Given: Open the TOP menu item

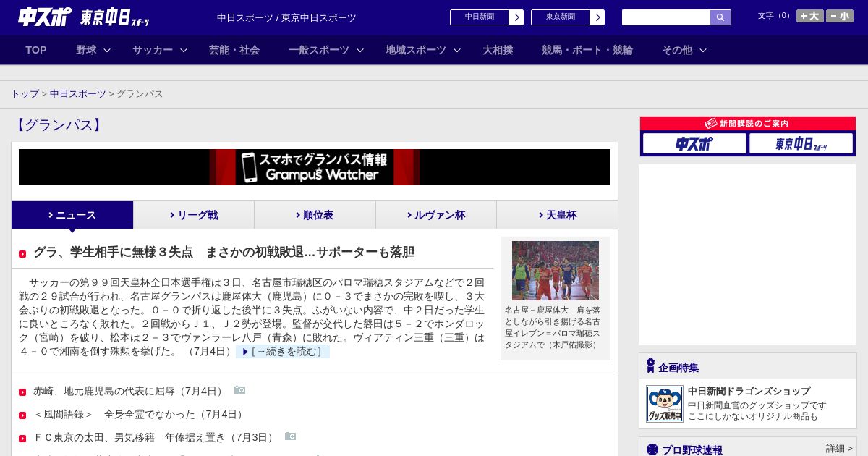Looking at the screenshot, I should point(36,50).
